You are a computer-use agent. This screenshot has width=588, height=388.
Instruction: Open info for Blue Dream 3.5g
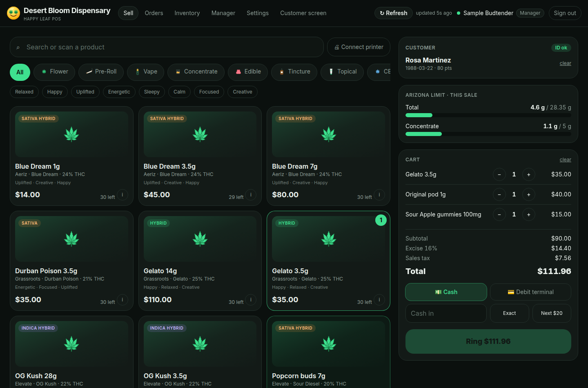pos(251,195)
